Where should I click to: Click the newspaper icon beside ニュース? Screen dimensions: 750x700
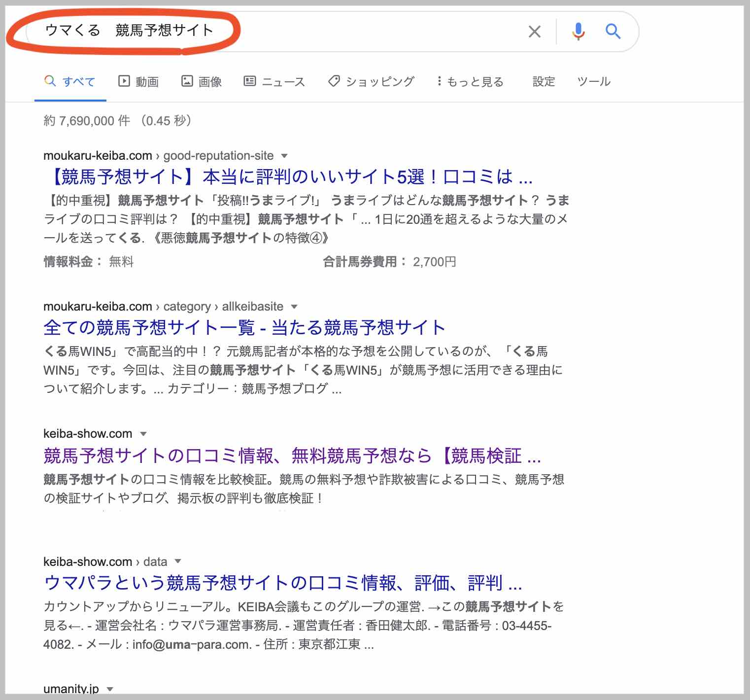point(250,81)
